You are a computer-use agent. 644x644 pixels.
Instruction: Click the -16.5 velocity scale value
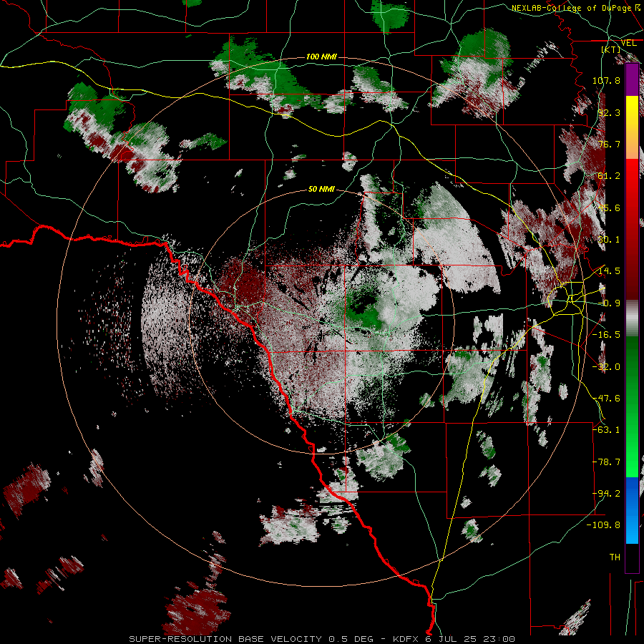tap(606, 335)
